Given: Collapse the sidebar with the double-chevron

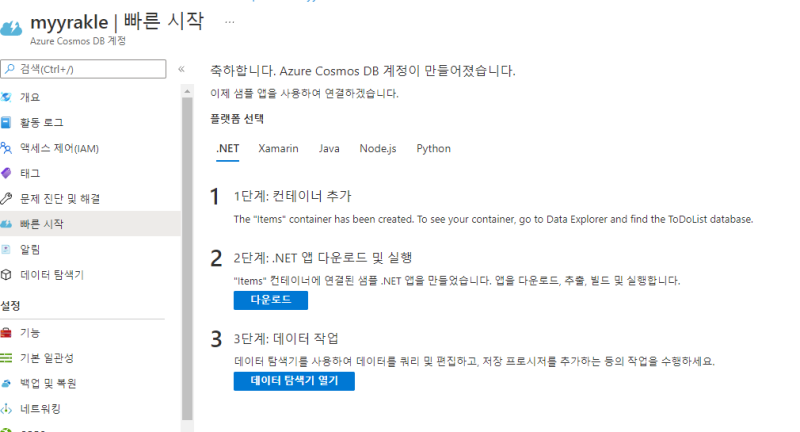Looking at the screenshot, I should [181, 69].
